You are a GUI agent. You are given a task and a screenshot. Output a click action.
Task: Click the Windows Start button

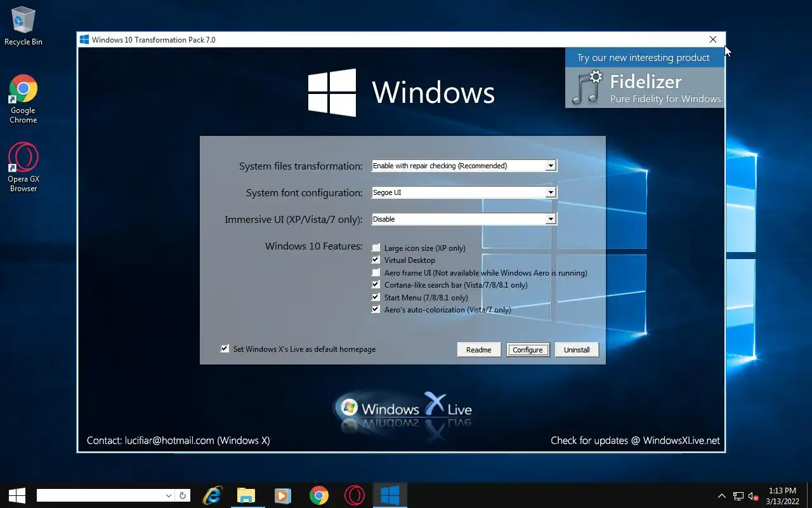17,495
